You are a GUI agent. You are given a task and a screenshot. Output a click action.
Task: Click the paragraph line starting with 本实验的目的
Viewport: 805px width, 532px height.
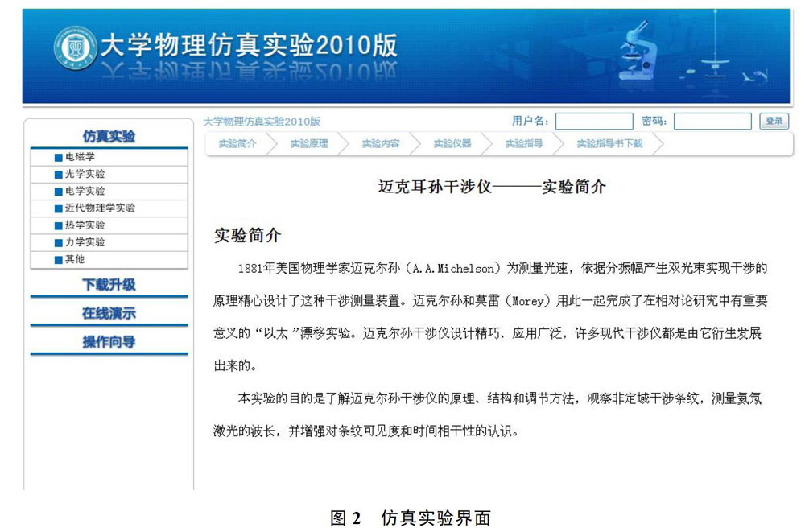pyautogui.click(x=500, y=398)
